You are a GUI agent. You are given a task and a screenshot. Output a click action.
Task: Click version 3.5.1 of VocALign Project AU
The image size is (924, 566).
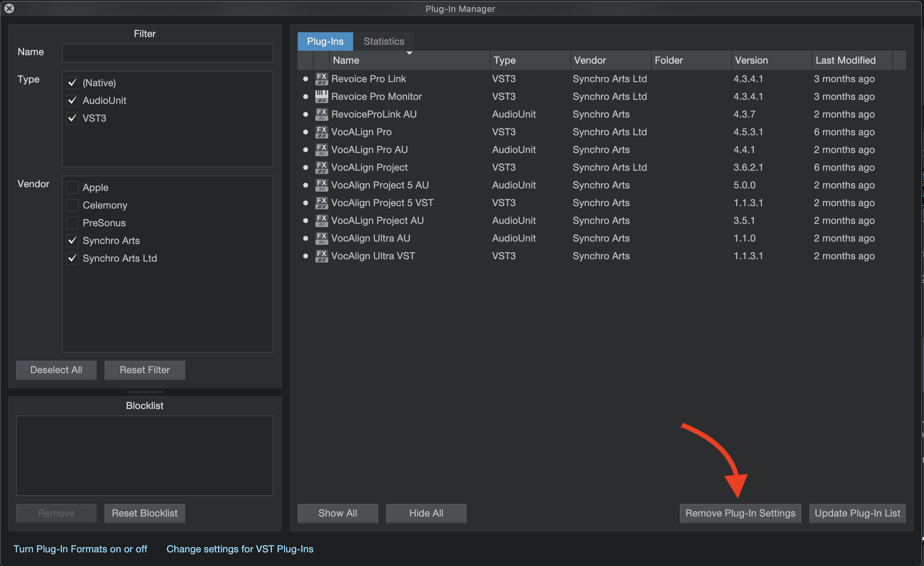click(x=744, y=221)
